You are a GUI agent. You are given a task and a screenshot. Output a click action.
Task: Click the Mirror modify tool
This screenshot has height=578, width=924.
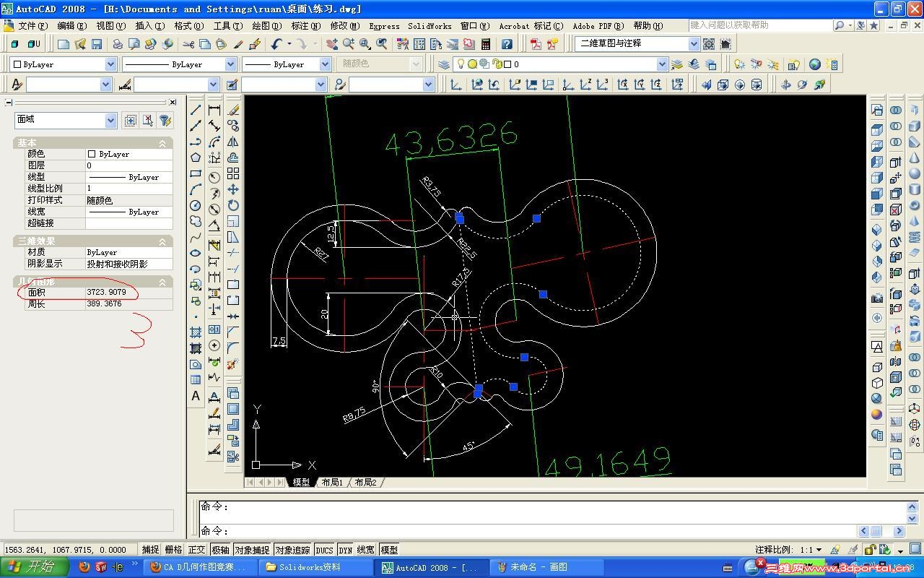(233, 142)
